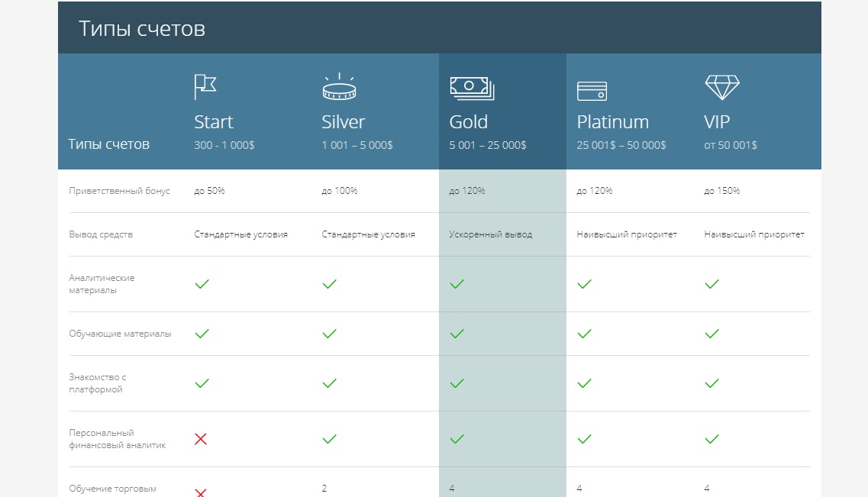Click the 'Приветственный бонус' row label
This screenshot has height=497, width=868.
(120, 190)
